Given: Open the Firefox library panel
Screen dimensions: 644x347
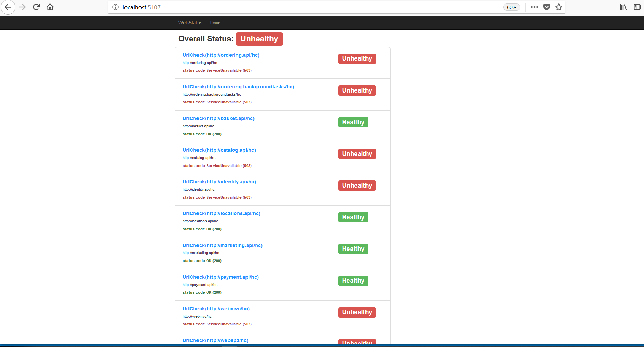Looking at the screenshot, I should (623, 7).
